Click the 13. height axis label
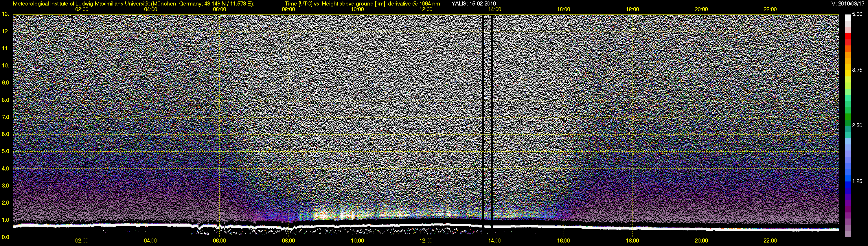The width and height of the screenshot is (868, 246). tap(5, 14)
